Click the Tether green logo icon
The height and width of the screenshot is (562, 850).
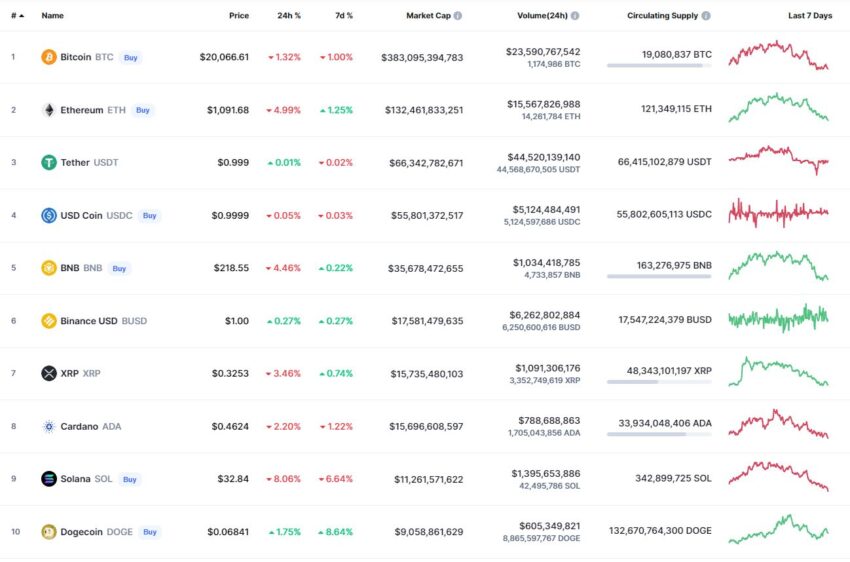49,162
